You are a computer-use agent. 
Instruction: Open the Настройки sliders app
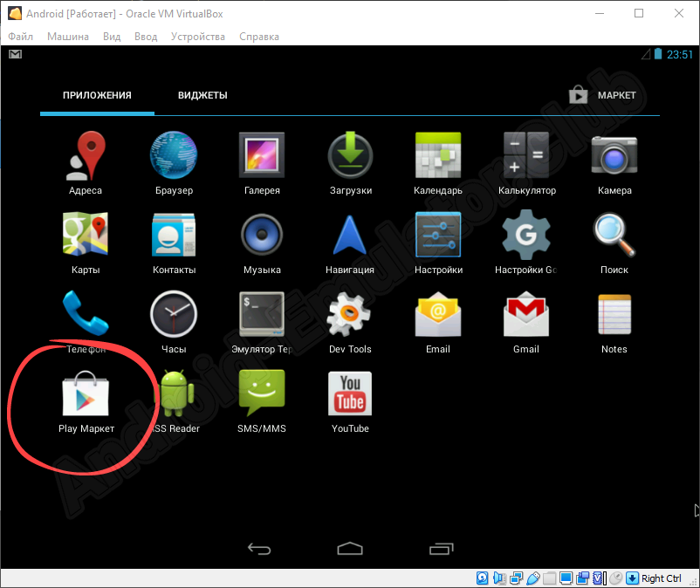point(438,243)
